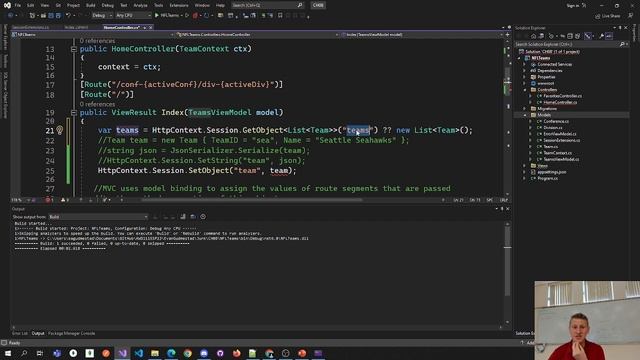
Task: Click the Clear All icon in Output panel
Action: point(183,217)
